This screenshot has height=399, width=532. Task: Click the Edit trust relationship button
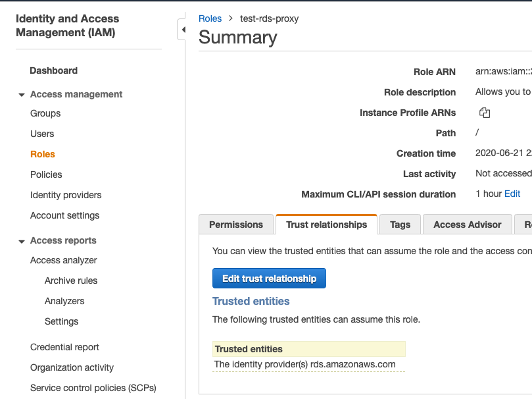pos(269,279)
